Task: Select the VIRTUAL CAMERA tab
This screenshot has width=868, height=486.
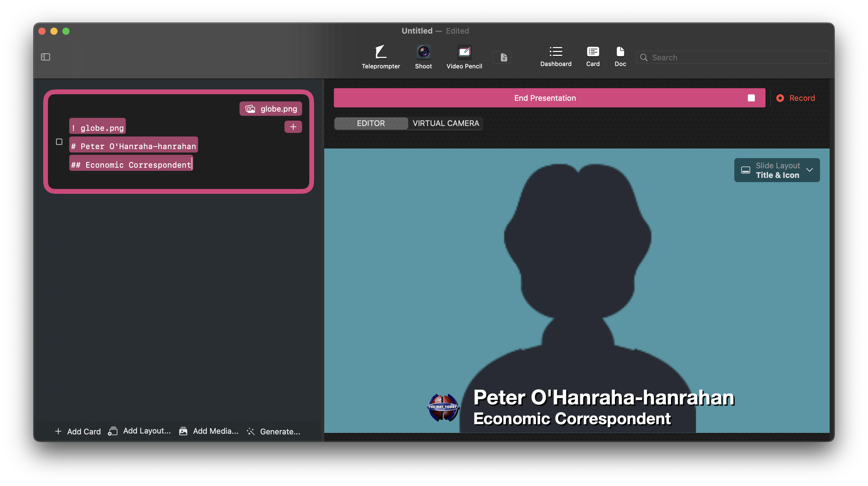Action: [445, 123]
